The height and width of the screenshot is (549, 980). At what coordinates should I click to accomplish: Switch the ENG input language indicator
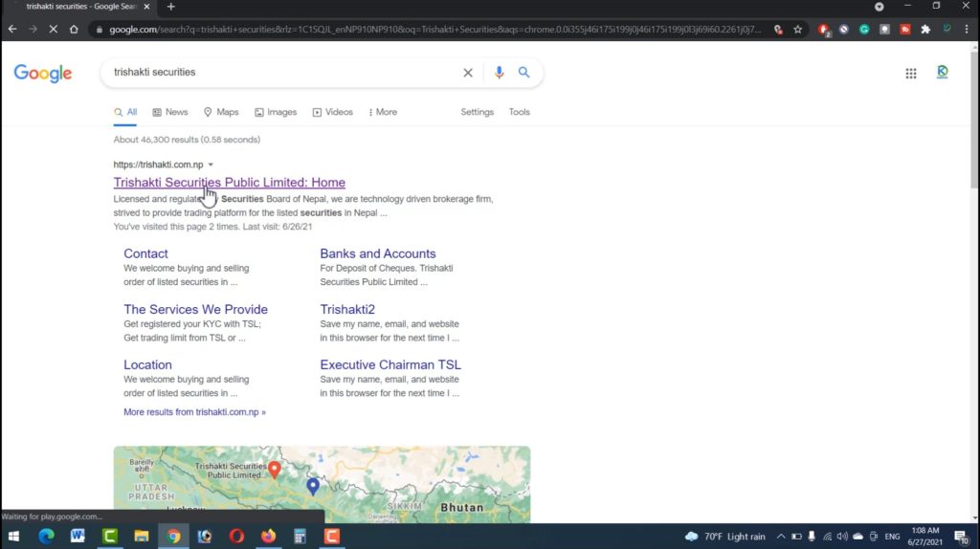[x=892, y=536]
